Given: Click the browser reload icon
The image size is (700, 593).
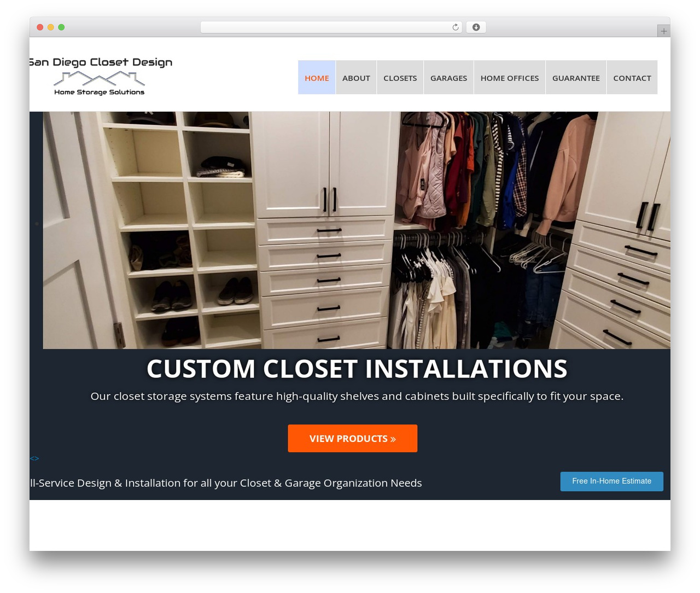Looking at the screenshot, I should tap(455, 27).
